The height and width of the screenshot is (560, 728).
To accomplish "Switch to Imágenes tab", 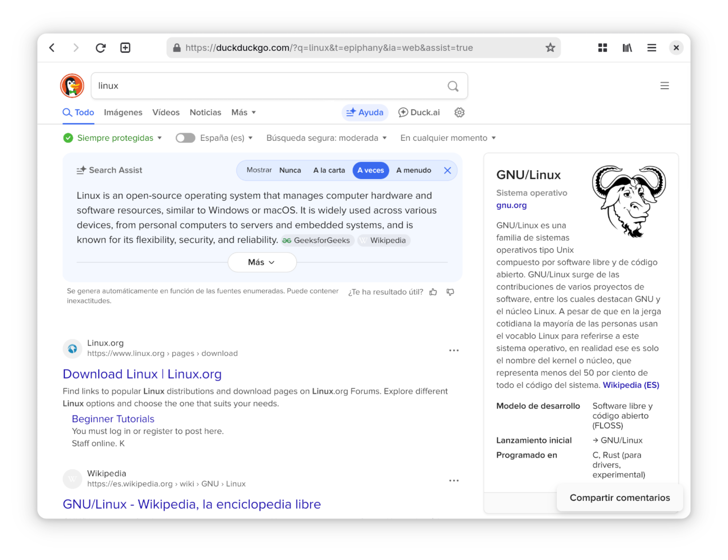I will 123,113.
